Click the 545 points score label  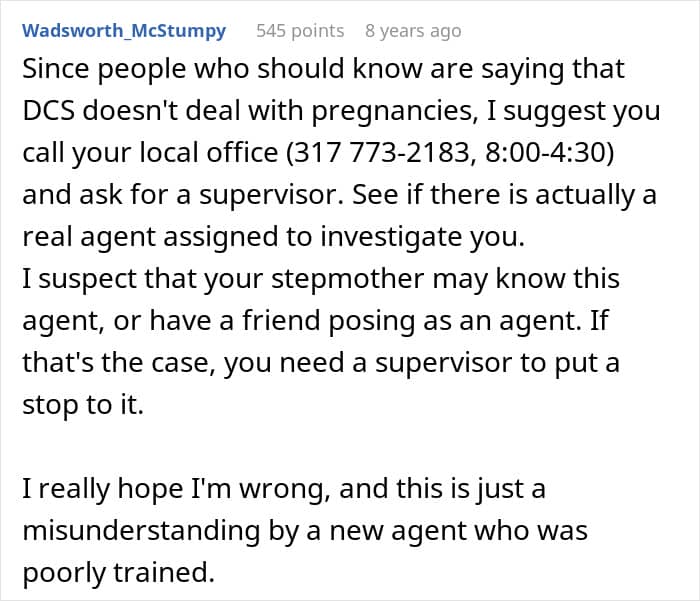300,31
